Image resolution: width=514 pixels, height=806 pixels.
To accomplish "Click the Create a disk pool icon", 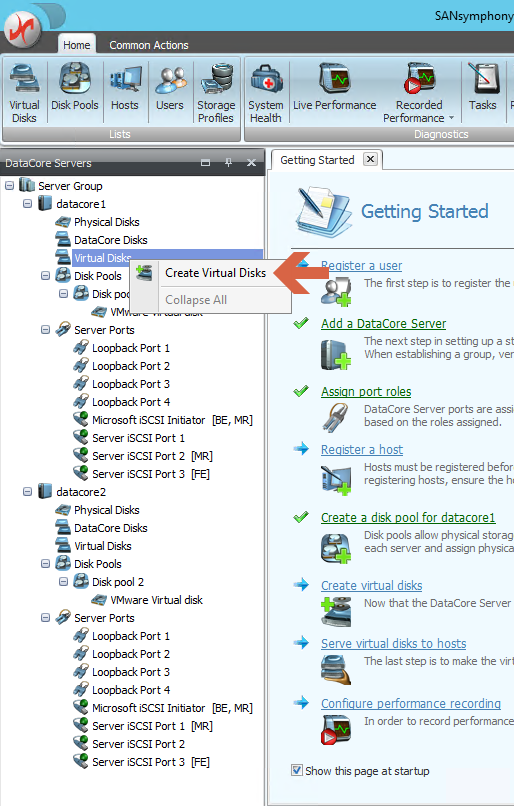I will point(336,548).
